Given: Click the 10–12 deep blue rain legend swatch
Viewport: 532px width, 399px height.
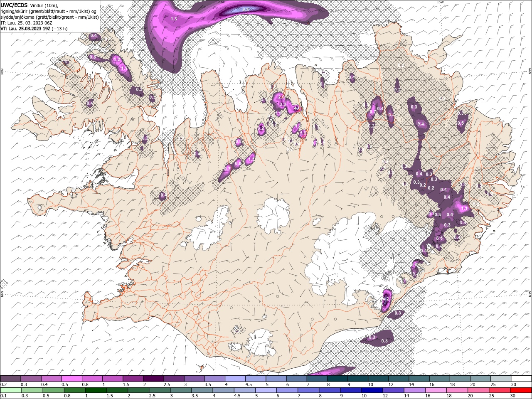Looking at the screenshot, I should 372,390.
